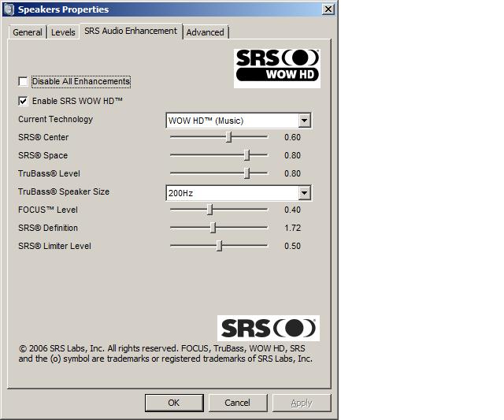
Task: Uncheck Enable SRS WOW HD checkbox
Action: click(23, 101)
